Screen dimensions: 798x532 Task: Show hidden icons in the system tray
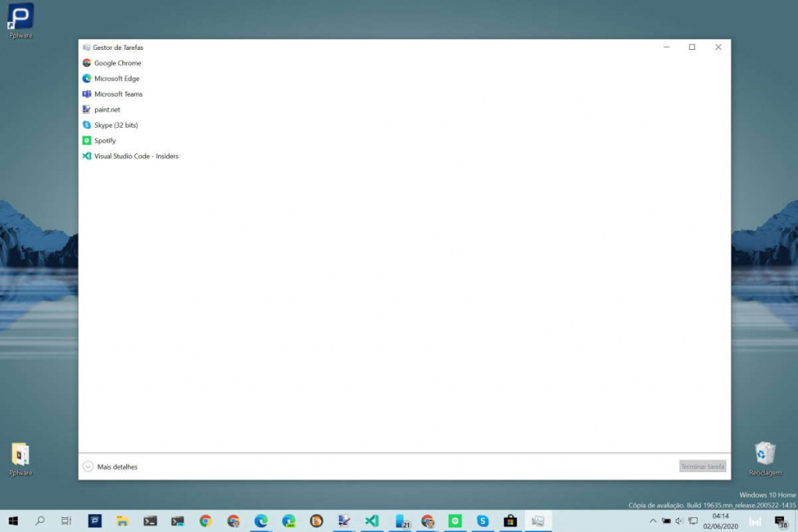coord(653,521)
